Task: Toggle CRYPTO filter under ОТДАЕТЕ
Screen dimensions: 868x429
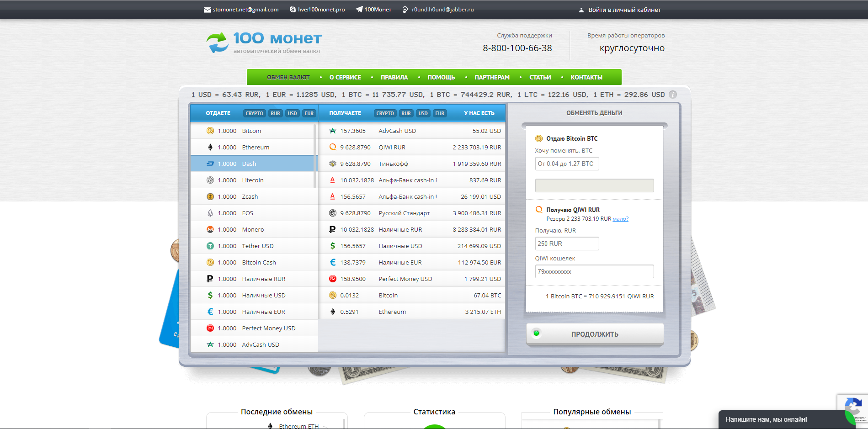Action: click(x=254, y=113)
